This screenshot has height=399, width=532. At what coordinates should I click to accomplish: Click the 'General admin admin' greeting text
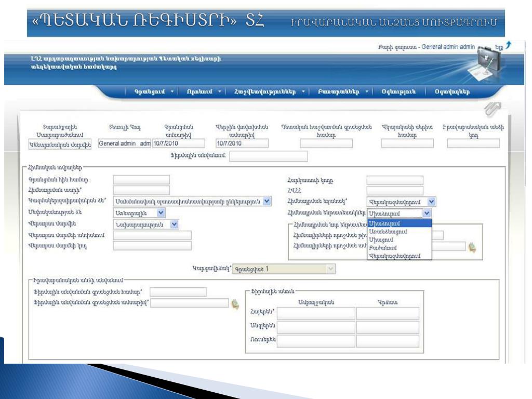pos(448,47)
